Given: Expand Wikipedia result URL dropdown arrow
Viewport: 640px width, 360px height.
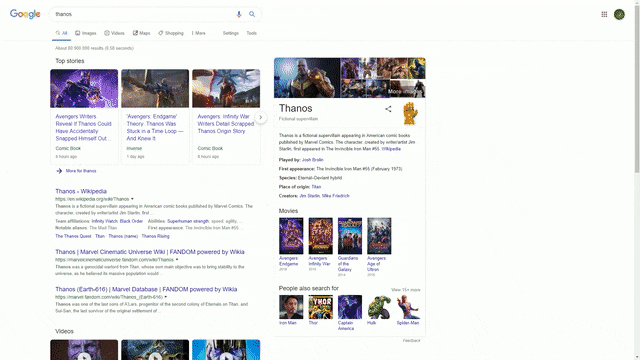Looking at the screenshot, I should click(x=132, y=199).
